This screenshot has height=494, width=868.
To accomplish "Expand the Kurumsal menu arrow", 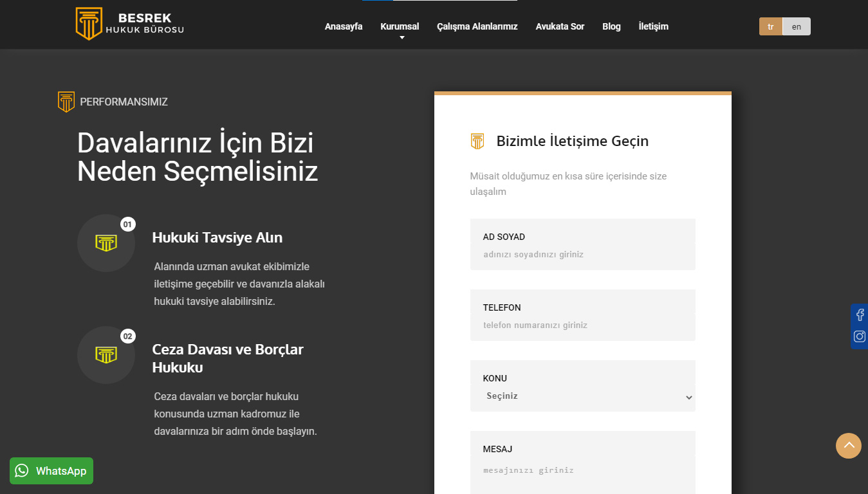I will 402,38.
